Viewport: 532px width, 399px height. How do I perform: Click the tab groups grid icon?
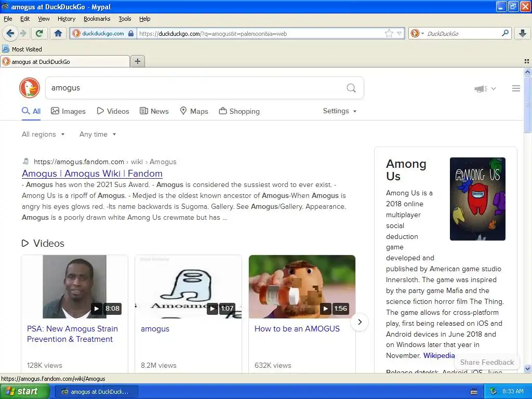click(x=527, y=61)
